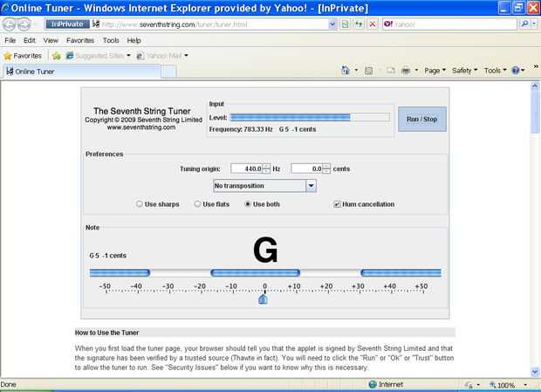The image size is (541, 392).
Task: Go forward with the browser Forward arrow
Action: [x=24, y=24]
